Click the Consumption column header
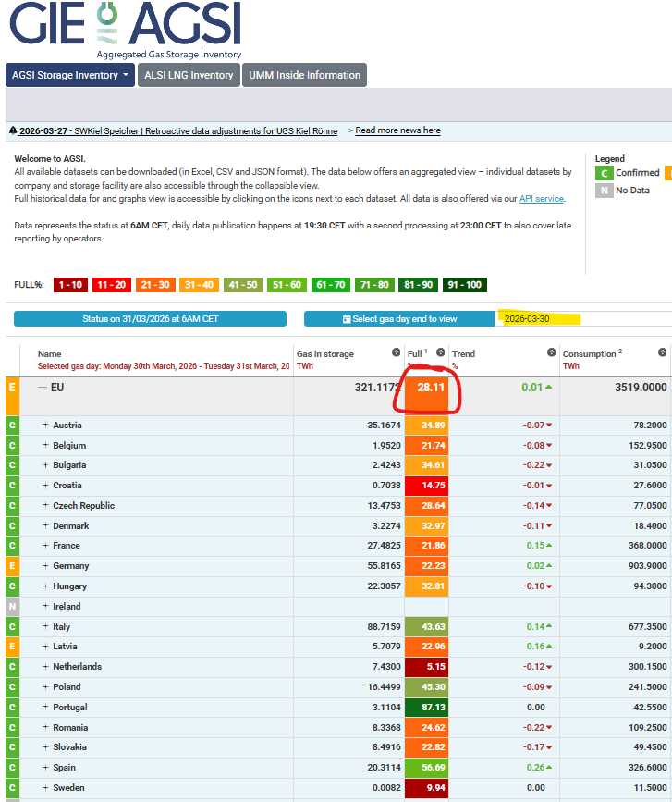The height and width of the screenshot is (802, 672). click(x=589, y=354)
